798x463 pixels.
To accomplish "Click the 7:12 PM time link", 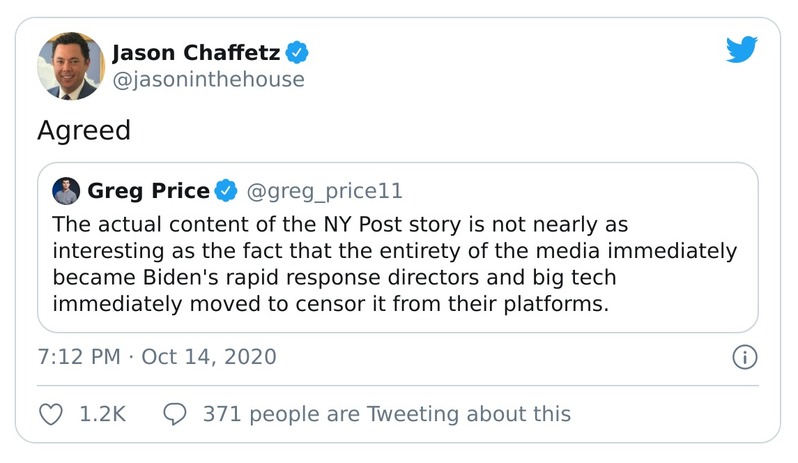I will 79,356.
